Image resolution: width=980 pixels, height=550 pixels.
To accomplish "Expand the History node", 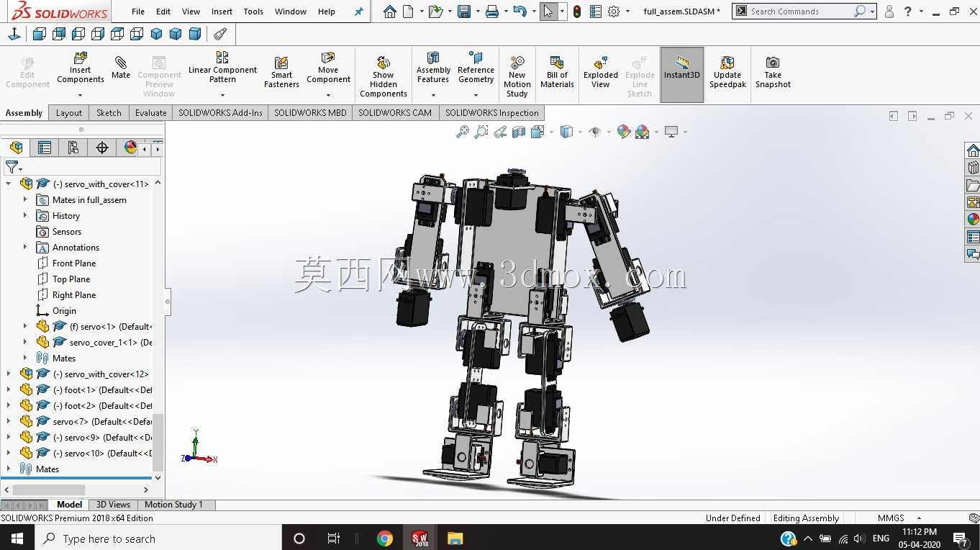I will [25, 215].
